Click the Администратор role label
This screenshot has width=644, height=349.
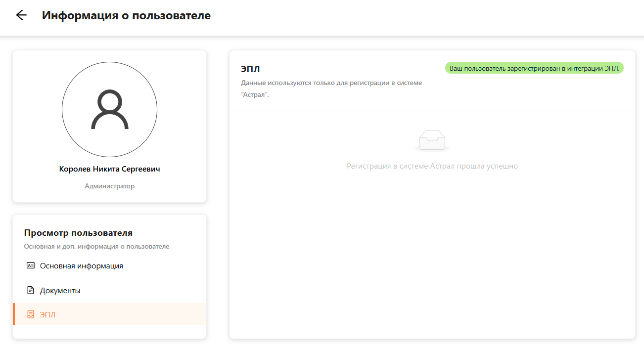tap(109, 186)
